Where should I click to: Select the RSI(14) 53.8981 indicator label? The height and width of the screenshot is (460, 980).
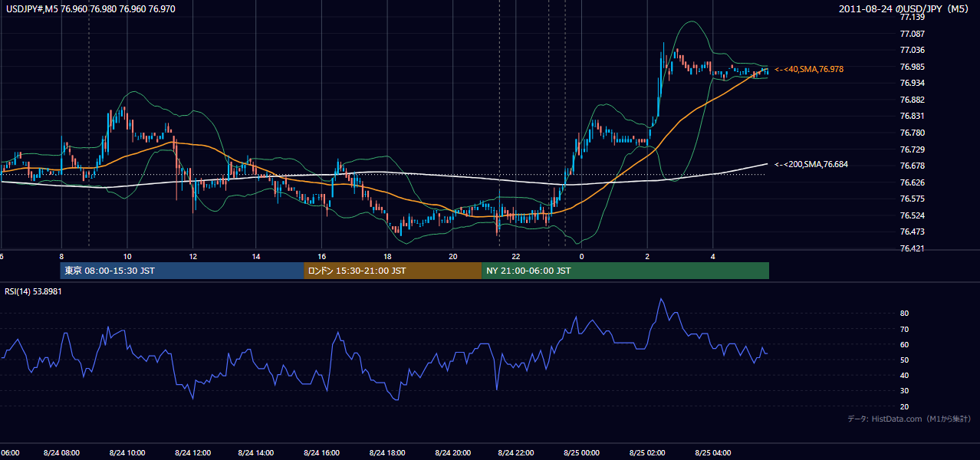33,291
